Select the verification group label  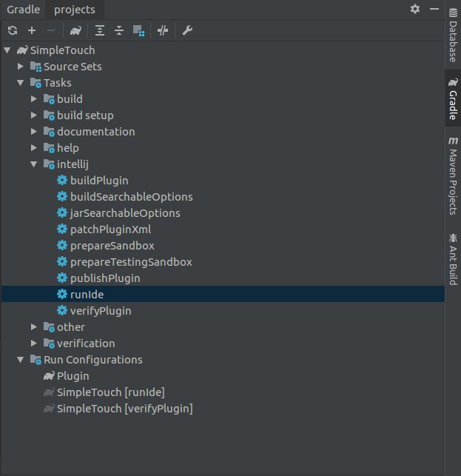click(86, 343)
